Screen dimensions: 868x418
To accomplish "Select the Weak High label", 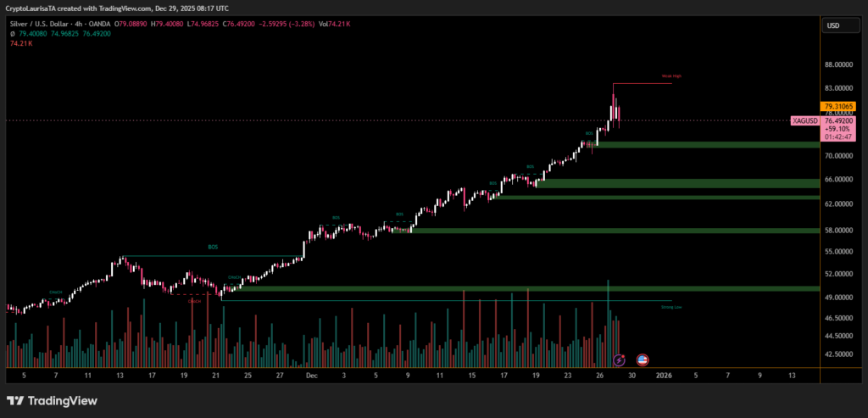I will [671, 76].
